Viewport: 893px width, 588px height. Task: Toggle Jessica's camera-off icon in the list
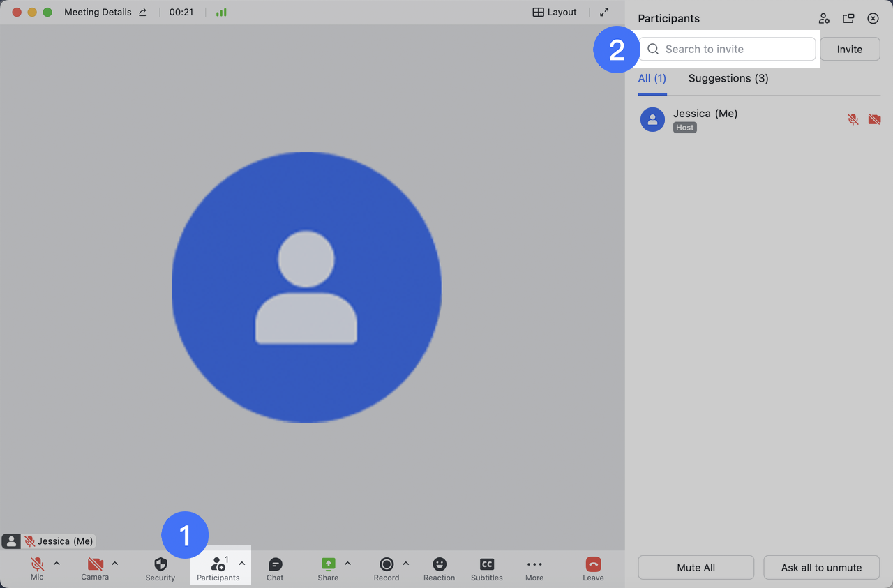tap(874, 119)
